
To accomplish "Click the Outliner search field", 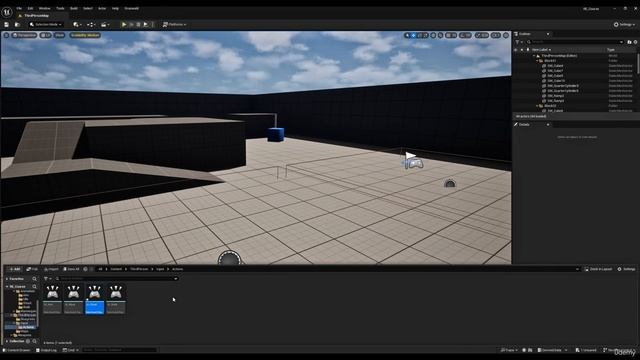I will coord(575,42).
